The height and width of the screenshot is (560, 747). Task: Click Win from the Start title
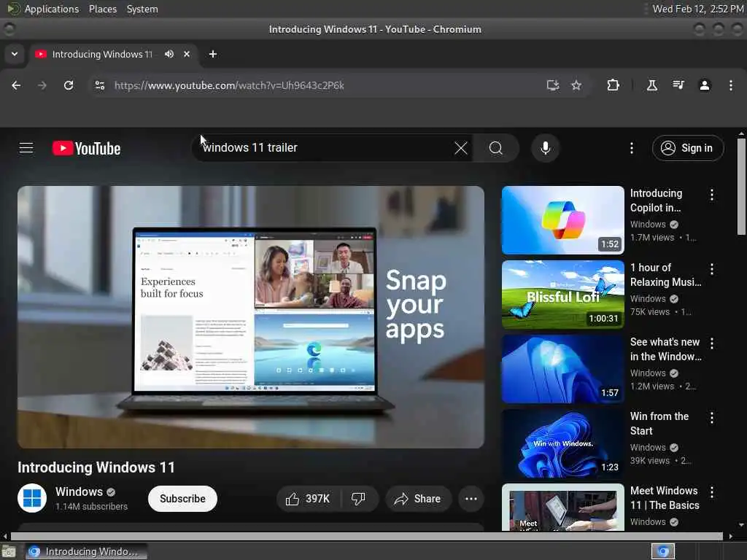point(659,424)
